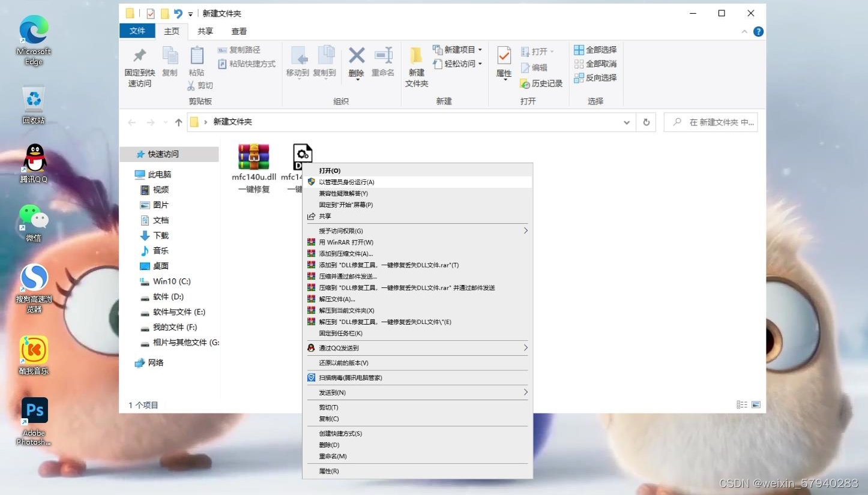Choose Add to archive (添加到压缩文件)

click(x=417, y=254)
